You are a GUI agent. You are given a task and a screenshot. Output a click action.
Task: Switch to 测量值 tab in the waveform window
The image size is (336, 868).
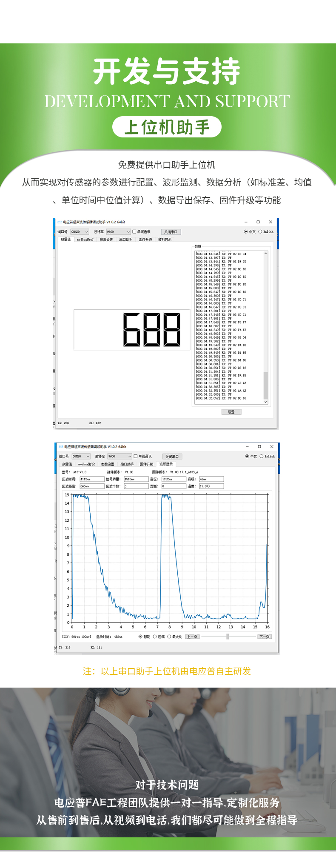pos(67,464)
